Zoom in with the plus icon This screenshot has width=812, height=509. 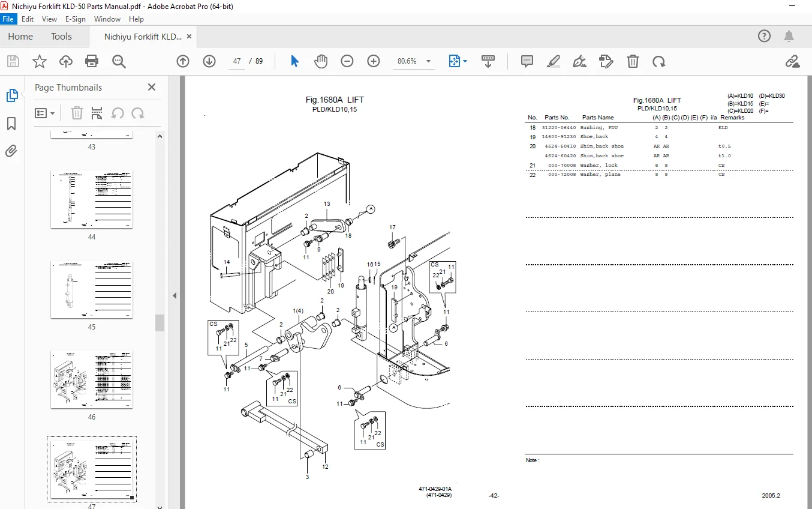[x=374, y=61]
